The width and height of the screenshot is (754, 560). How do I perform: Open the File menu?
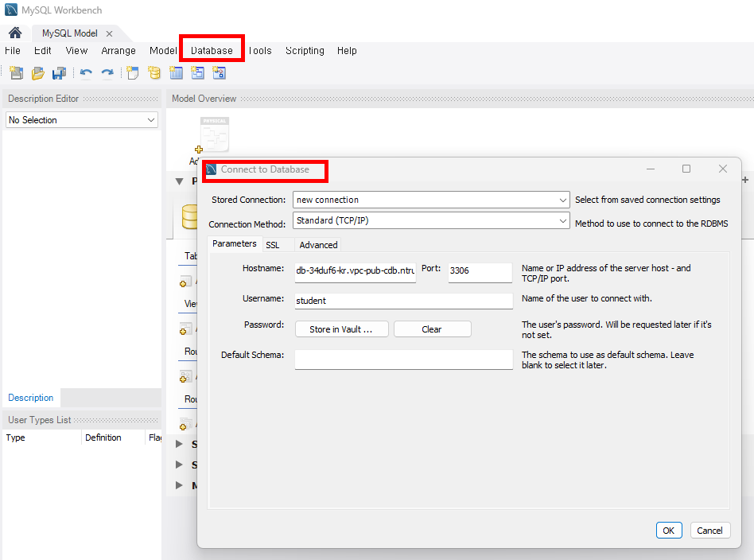click(x=13, y=51)
